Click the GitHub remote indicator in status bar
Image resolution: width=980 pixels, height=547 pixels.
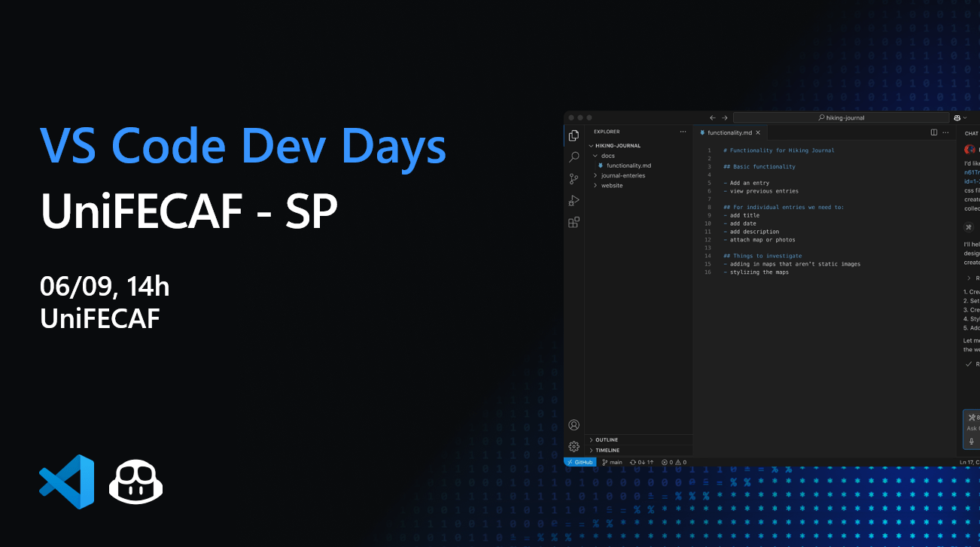[580, 462]
